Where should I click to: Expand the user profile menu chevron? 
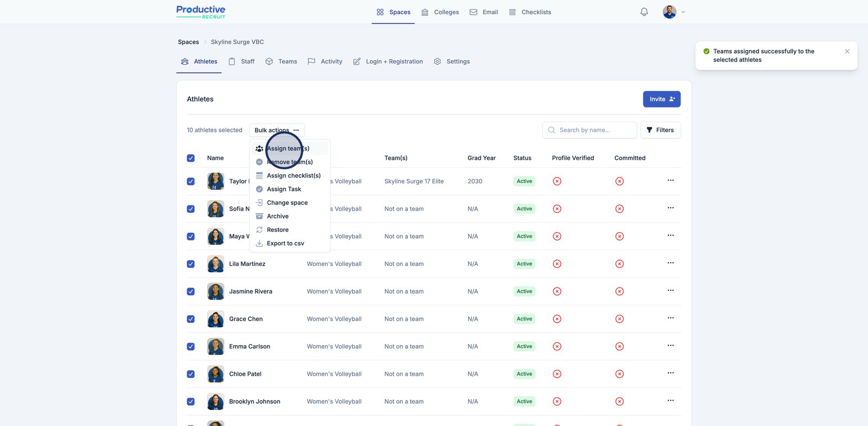coord(683,12)
